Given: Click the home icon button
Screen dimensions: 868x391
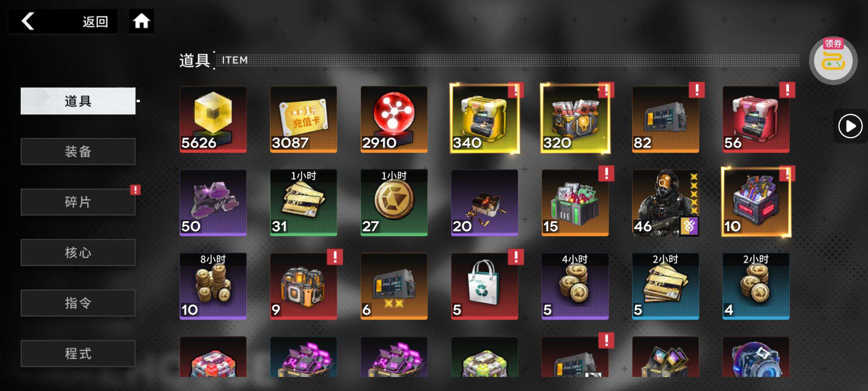Looking at the screenshot, I should click(141, 21).
